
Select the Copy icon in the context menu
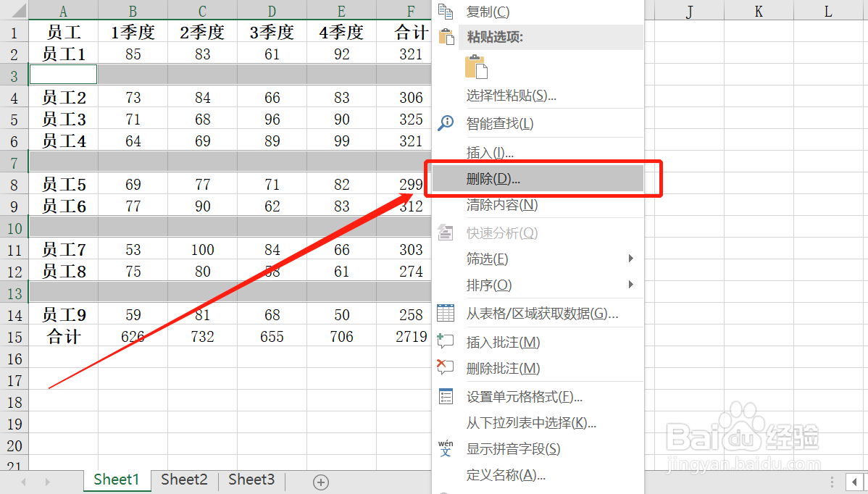445,12
